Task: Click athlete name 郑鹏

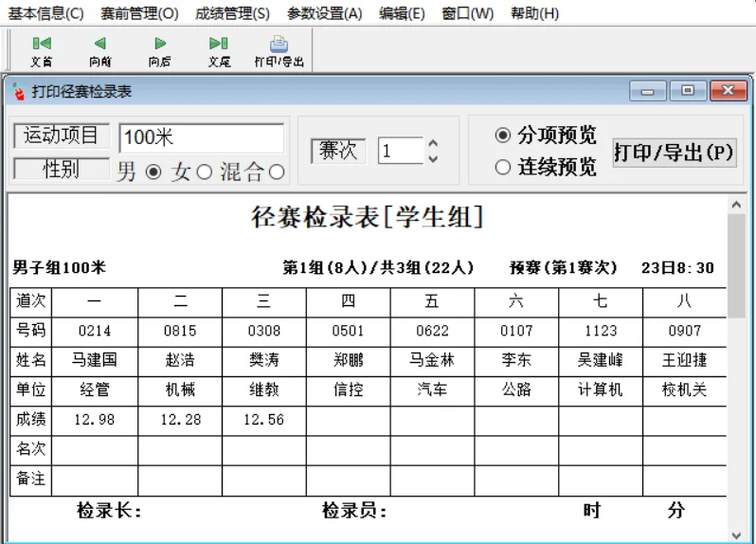Action: tap(348, 360)
